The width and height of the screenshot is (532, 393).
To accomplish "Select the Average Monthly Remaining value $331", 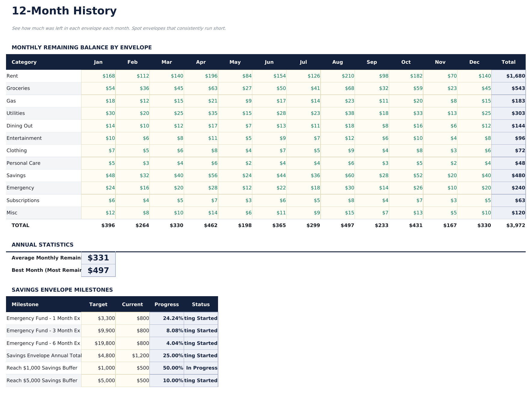I will click(x=98, y=258).
